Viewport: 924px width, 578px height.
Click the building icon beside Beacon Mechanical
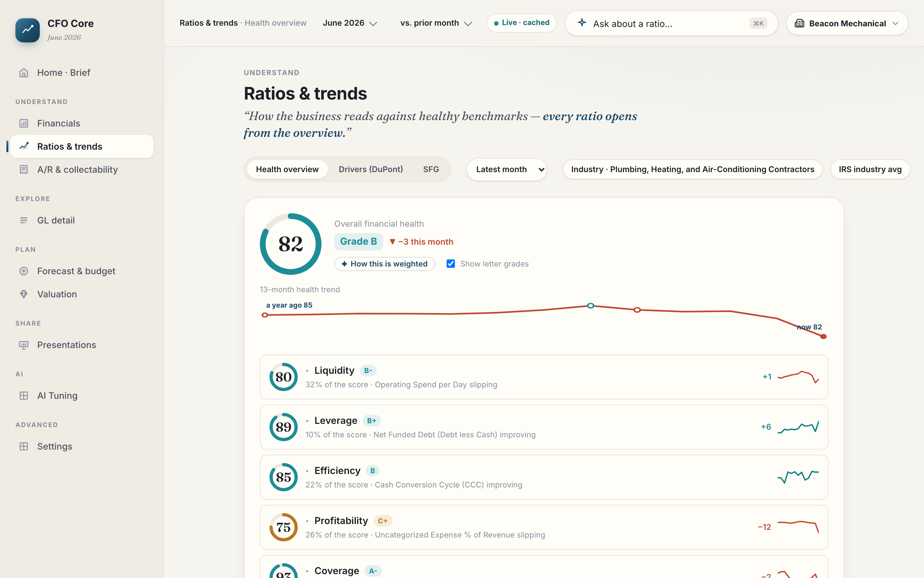800,23
